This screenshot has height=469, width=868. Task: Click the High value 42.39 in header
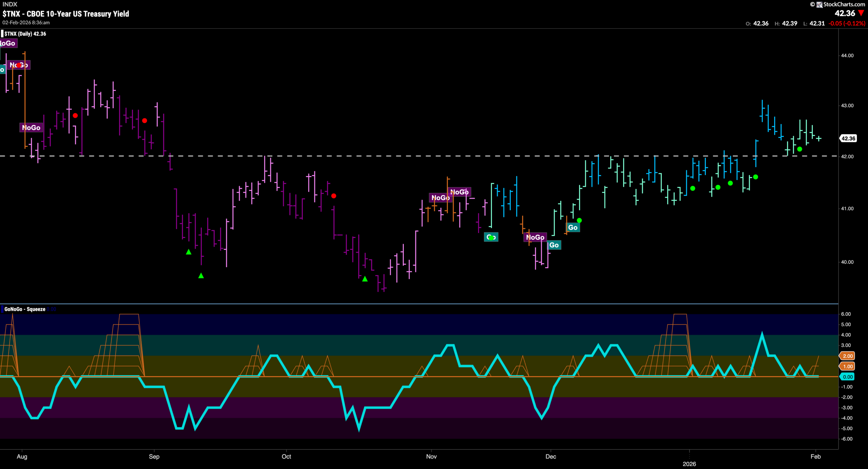click(x=790, y=23)
